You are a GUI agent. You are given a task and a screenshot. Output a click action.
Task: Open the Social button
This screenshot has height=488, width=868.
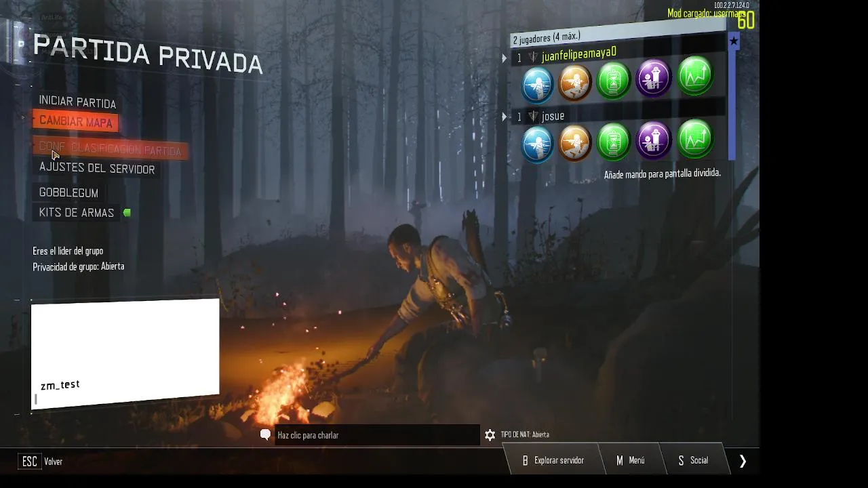[693, 460]
